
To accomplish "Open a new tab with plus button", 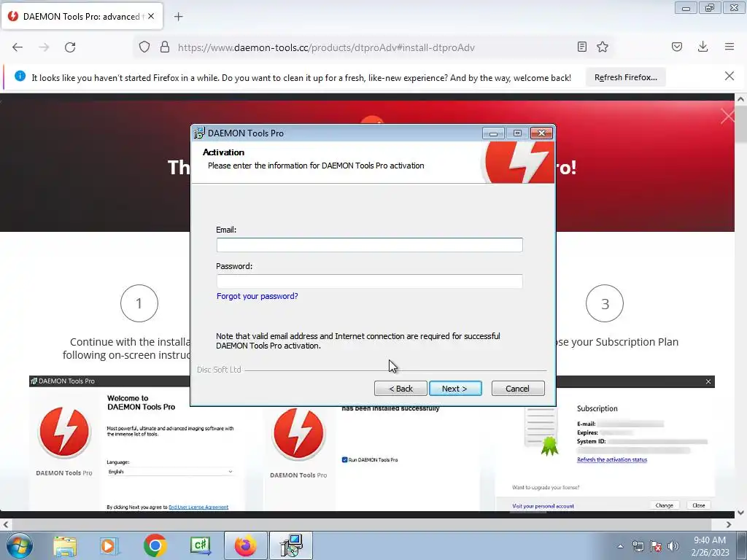I will (x=179, y=17).
